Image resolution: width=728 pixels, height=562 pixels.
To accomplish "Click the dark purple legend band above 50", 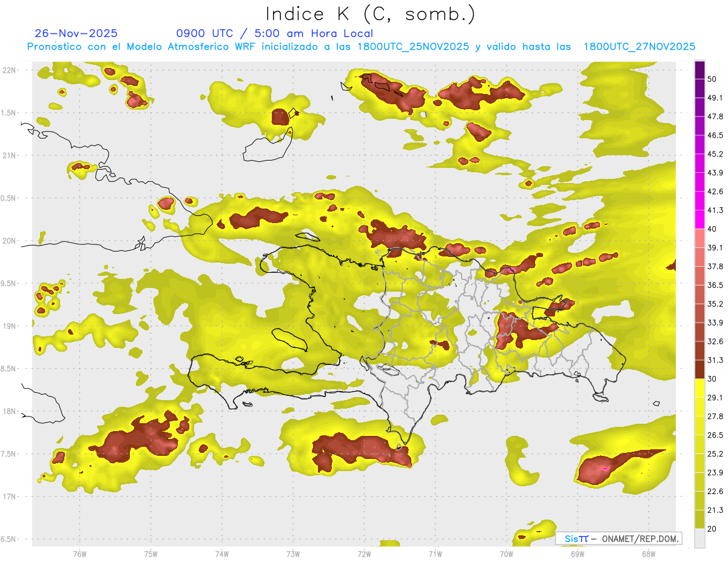I will [699, 70].
